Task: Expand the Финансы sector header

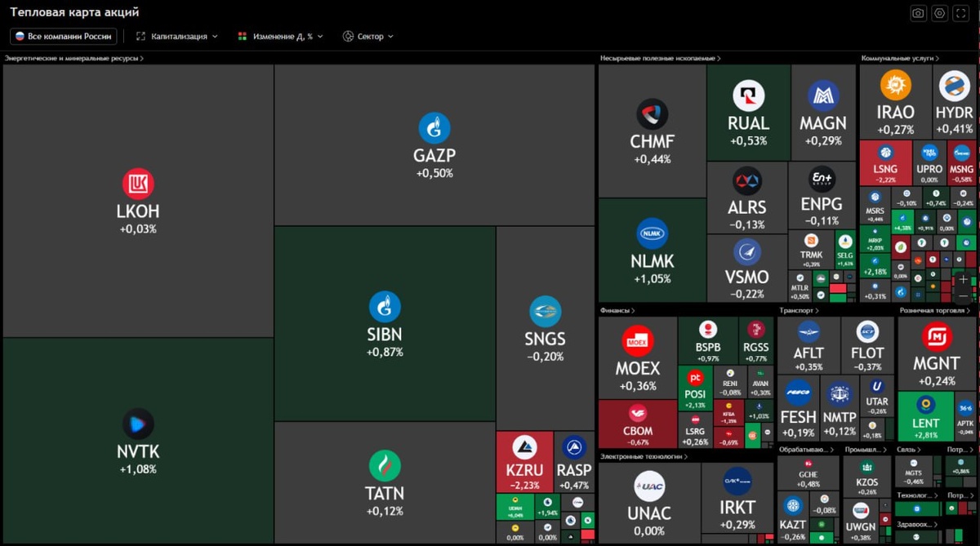Action: [x=617, y=311]
